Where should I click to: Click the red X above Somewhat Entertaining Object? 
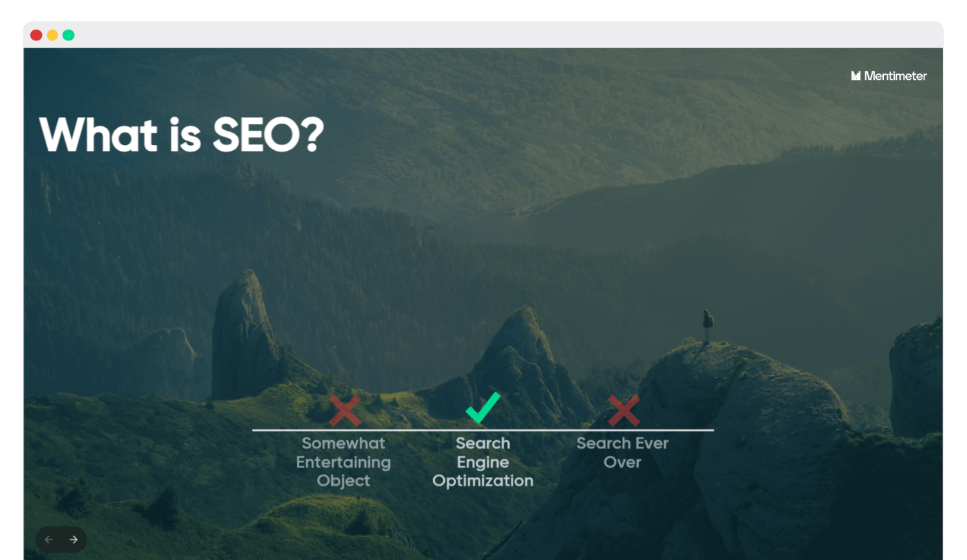pyautogui.click(x=345, y=410)
